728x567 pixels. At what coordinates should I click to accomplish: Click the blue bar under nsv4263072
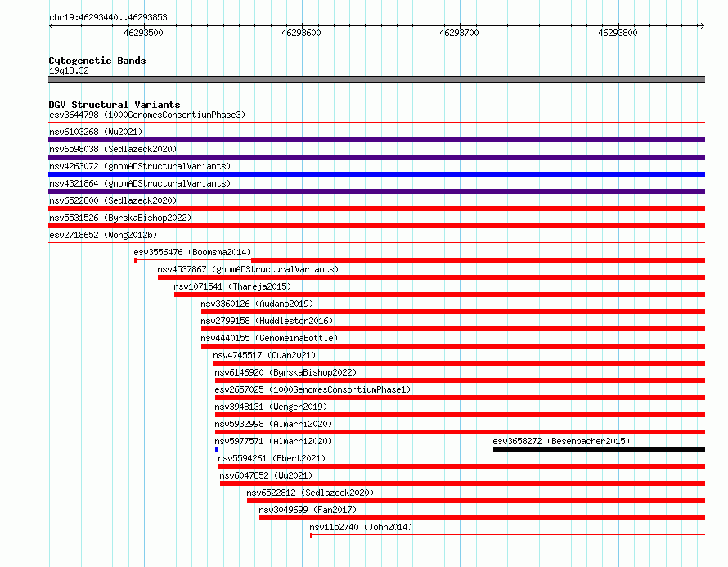(x=376, y=174)
